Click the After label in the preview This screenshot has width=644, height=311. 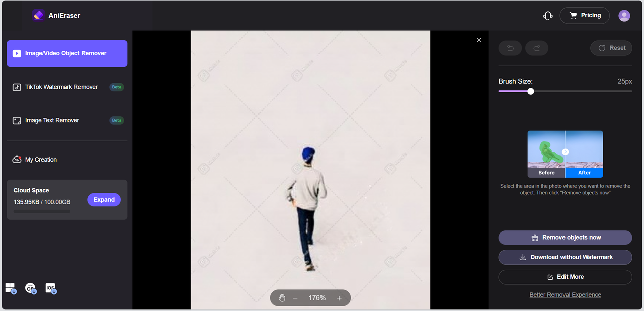pos(584,173)
